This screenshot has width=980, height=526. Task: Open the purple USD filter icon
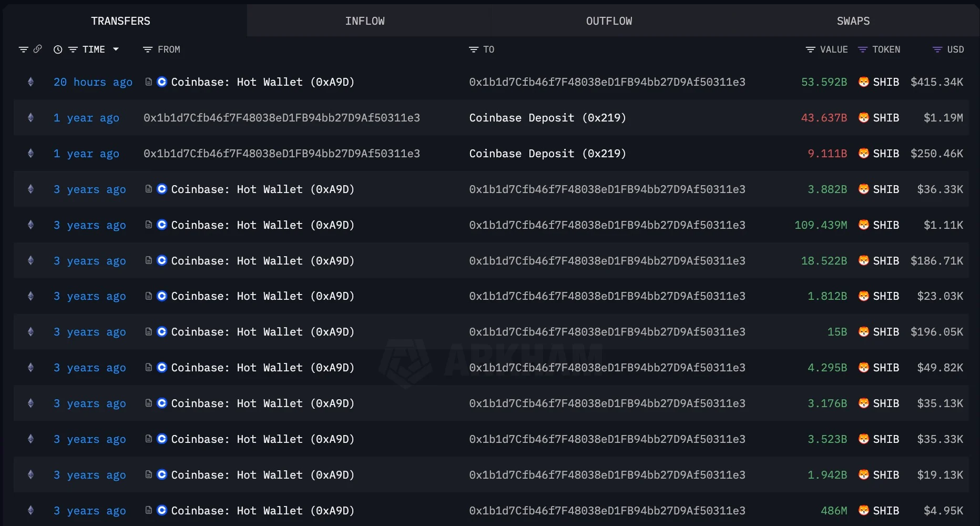(x=937, y=49)
